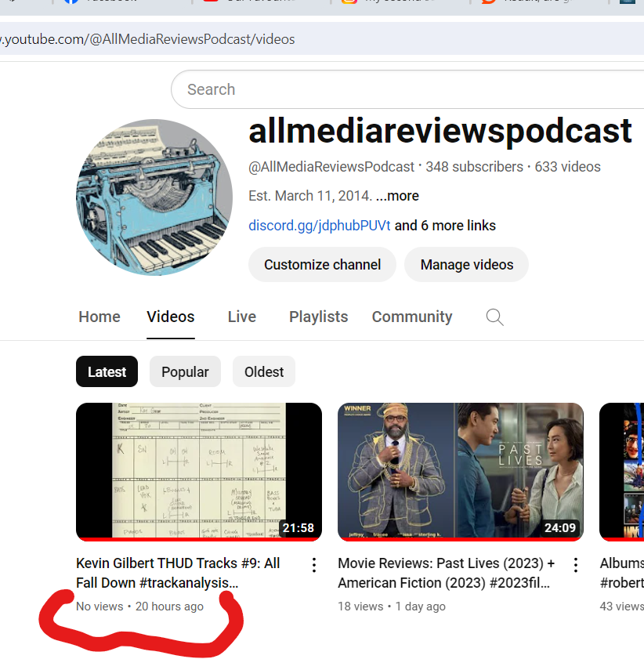Click the browser address bar URL
644x659 pixels.
coord(147,39)
